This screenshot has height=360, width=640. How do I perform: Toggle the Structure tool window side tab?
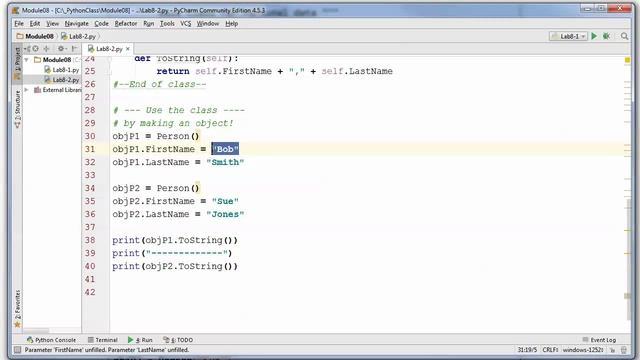(18, 109)
